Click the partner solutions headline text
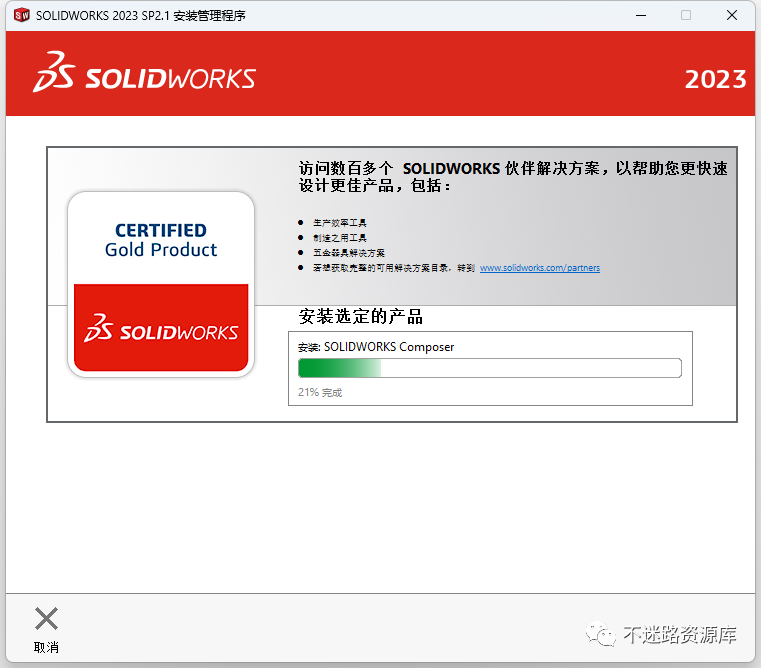The width and height of the screenshot is (761, 668). coord(513,177)
